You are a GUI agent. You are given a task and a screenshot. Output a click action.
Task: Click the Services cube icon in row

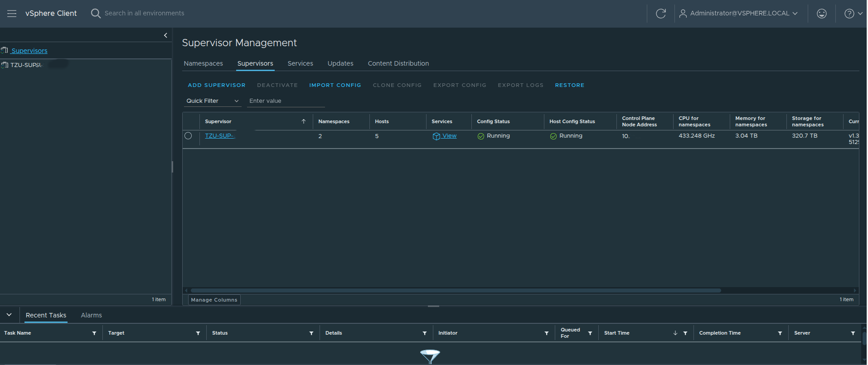[x=436, y=136]
